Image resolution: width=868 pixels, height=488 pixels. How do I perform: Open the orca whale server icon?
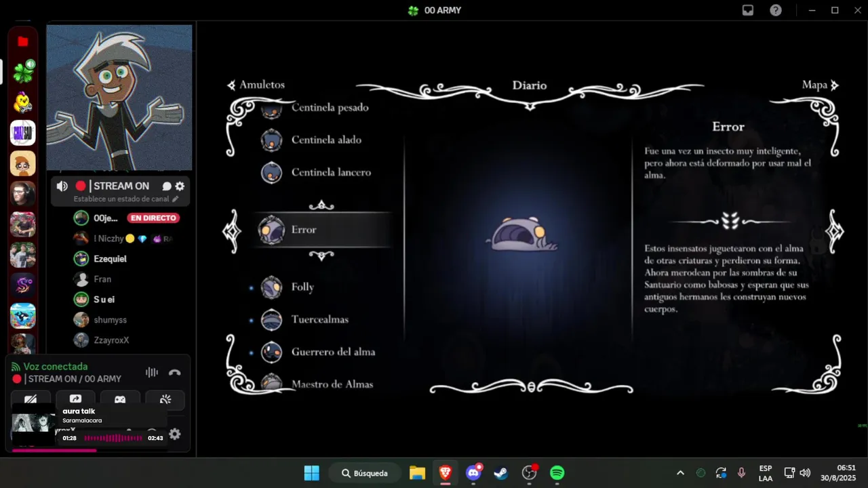[22, 316]
